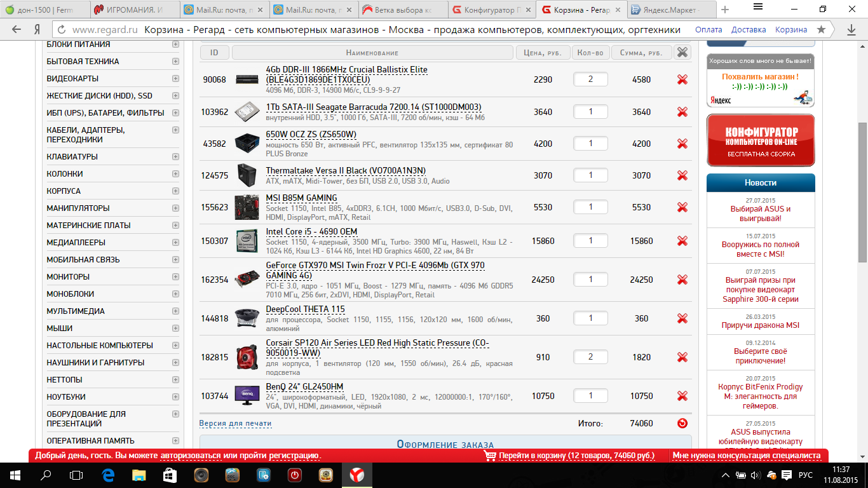Expand the ВИДЕОКАРТЫ category
This screenshot has width=868, height=488.
click(x=175, y=79)
